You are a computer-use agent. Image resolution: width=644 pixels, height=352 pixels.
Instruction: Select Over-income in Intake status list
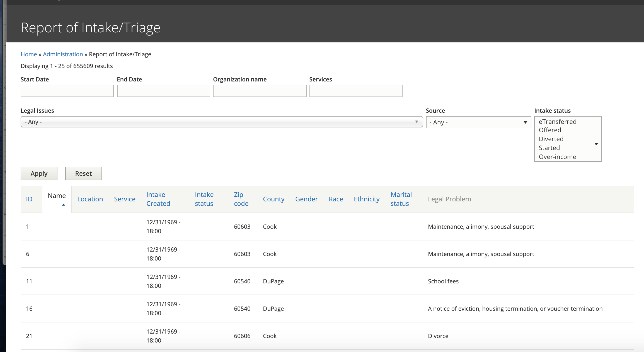pos(558,157)
